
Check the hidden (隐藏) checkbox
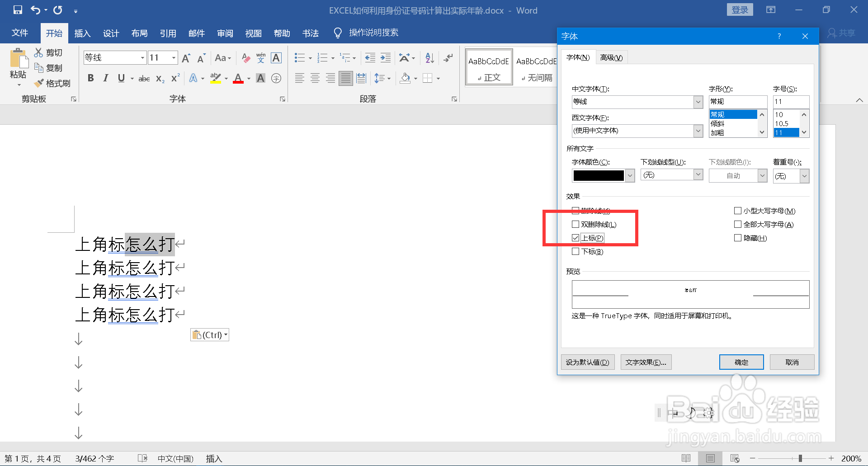[x=738, y=238]
